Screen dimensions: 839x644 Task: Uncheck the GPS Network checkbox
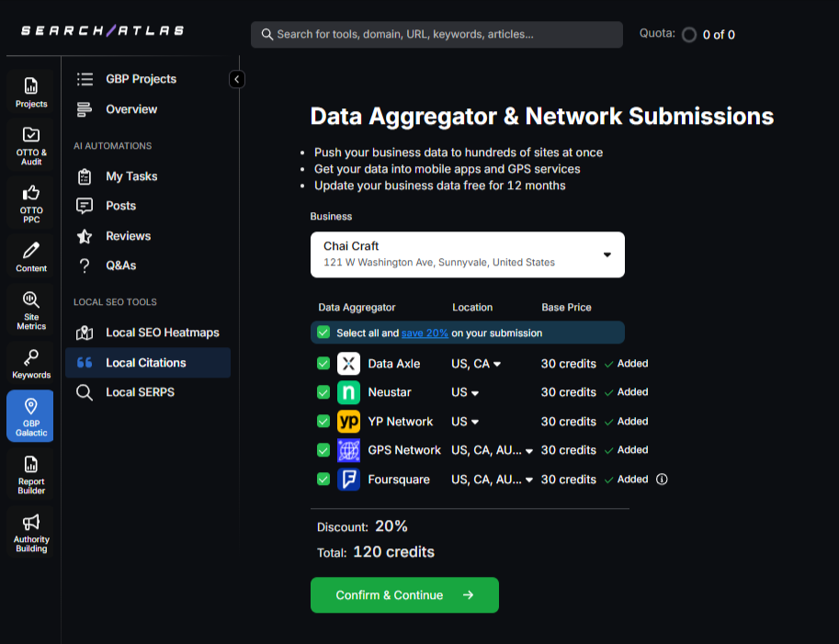click(323, 450)
